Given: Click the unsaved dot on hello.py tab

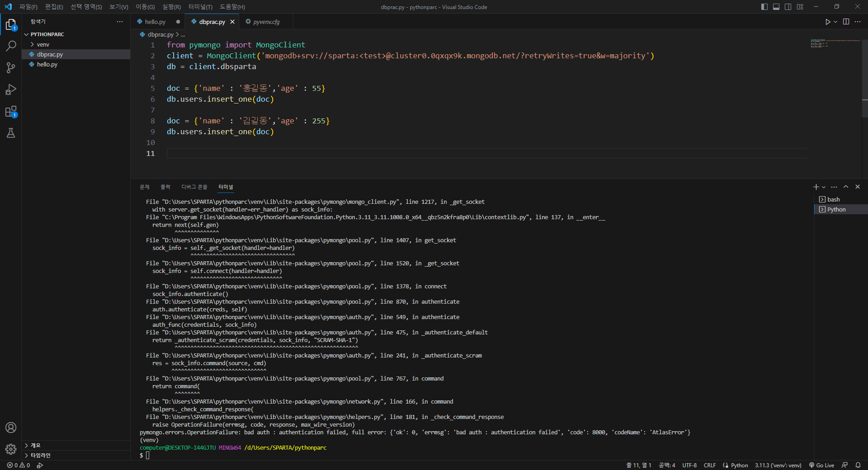Looking at the screenshot, I should (x=178, y=22).
